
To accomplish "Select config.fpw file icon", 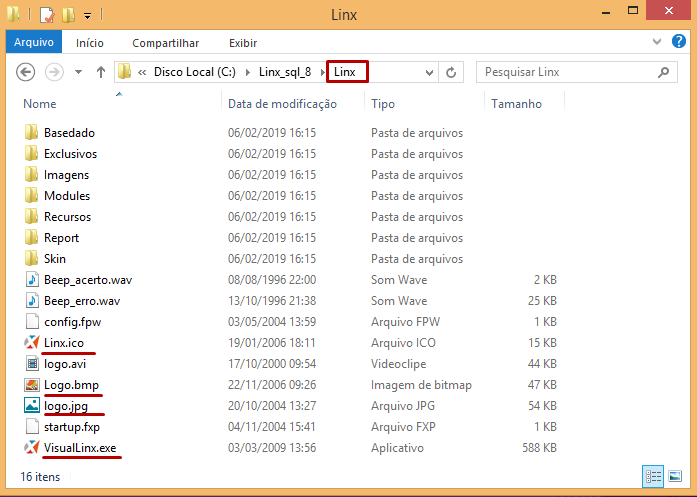I will click(x=32, y=321).
